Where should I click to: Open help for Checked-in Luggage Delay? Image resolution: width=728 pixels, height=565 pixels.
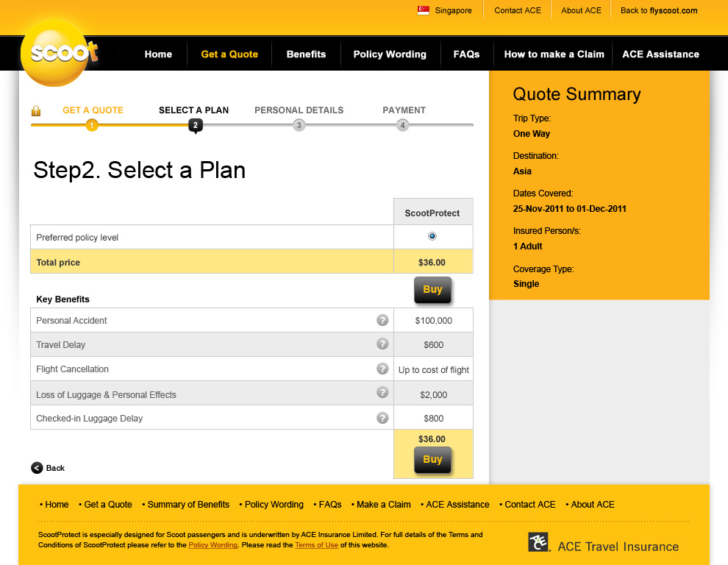click(382, 418)
